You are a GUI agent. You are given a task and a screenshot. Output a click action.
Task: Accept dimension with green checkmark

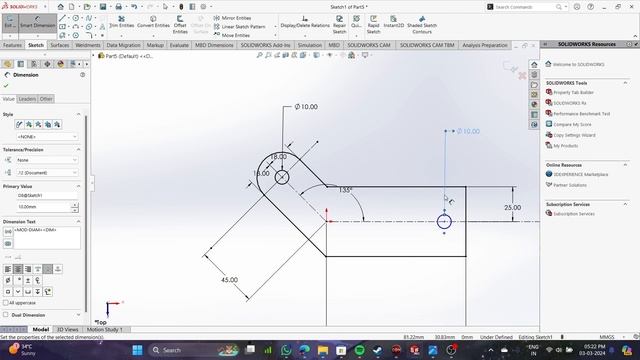tap(6, 86)
